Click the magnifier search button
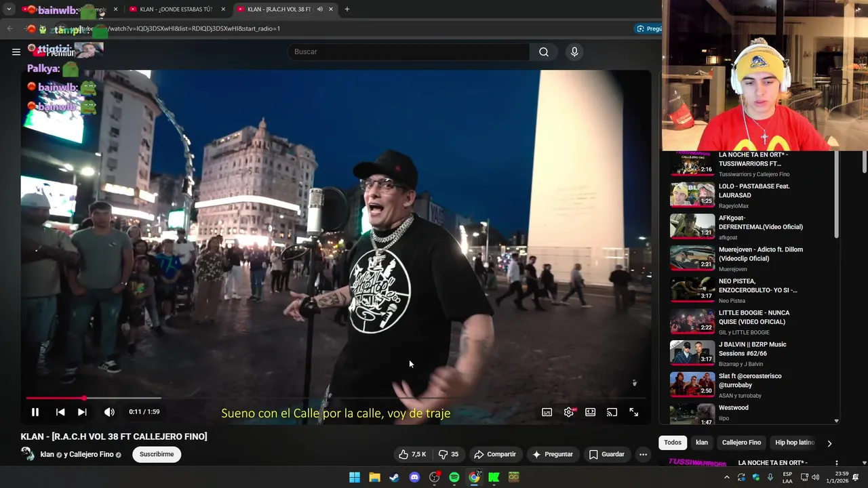The height and width of the screenshot is (488, 868). [544, 52]
